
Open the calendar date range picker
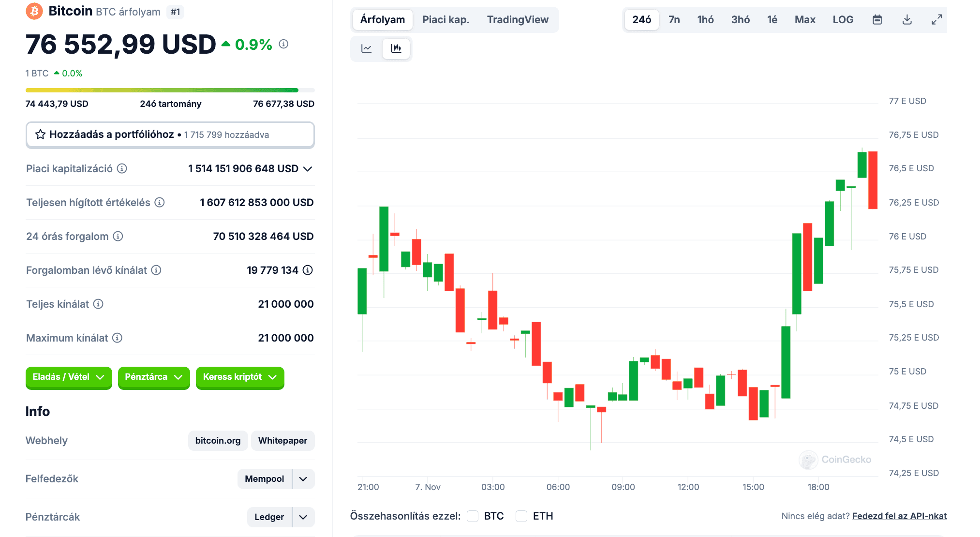[x=877, y=20]
